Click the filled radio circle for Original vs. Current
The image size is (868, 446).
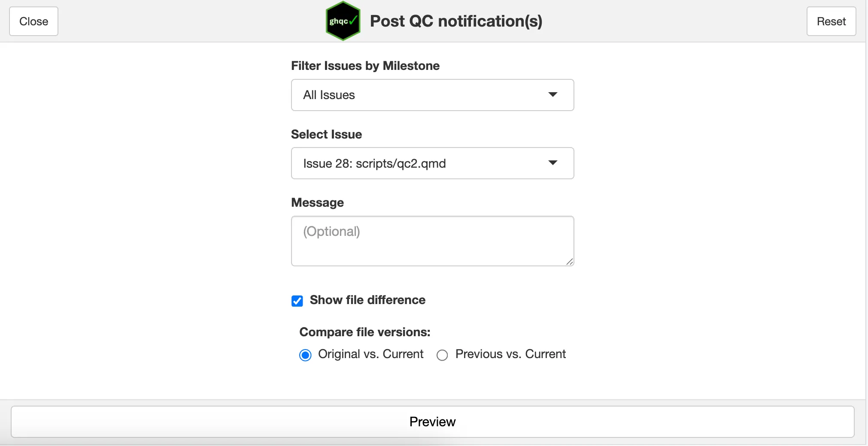304,355
